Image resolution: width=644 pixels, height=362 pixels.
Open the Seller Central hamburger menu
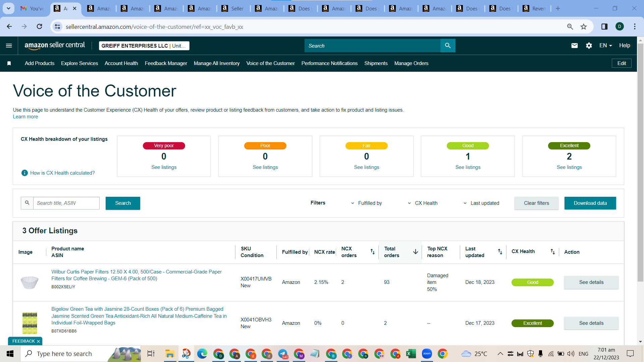point(9,46)
